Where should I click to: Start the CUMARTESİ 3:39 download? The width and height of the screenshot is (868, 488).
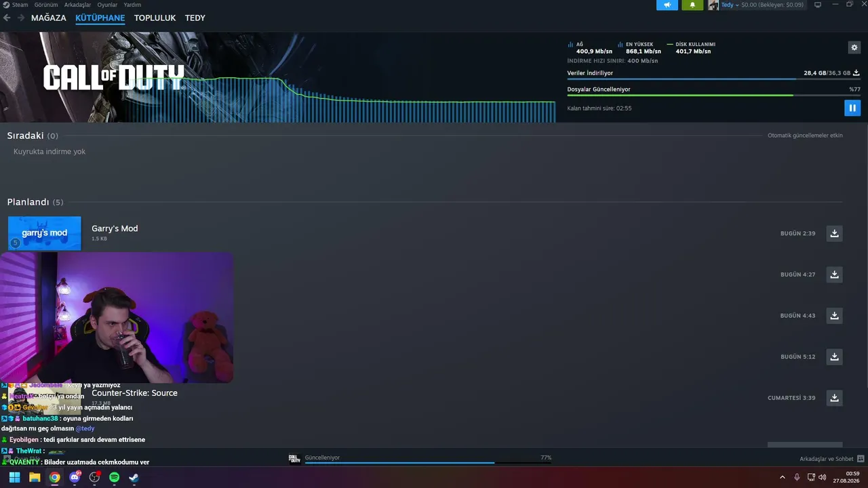834,398
